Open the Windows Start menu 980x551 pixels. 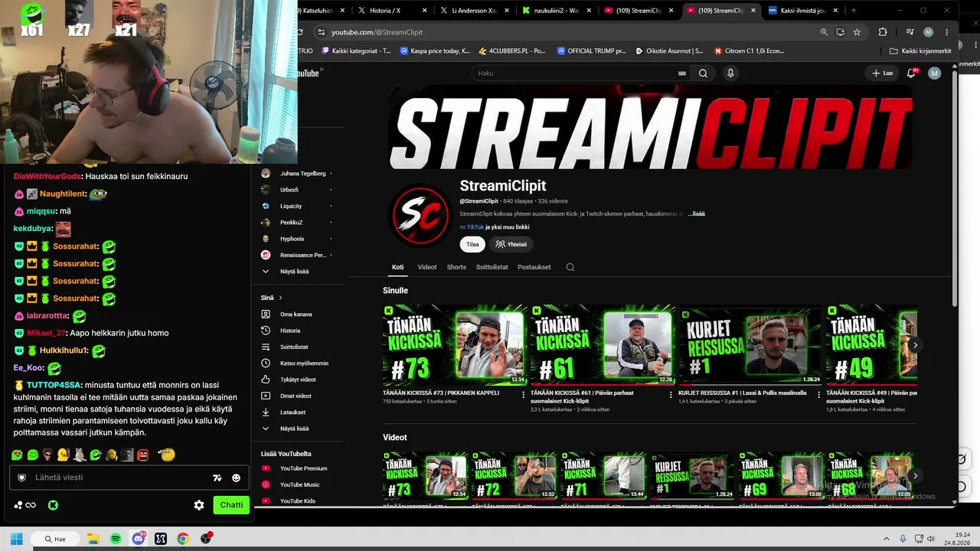click(17, 539)
